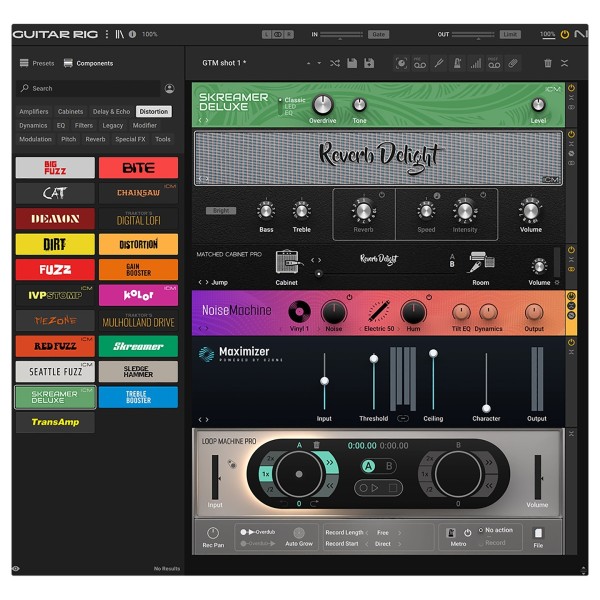The width and height of the screenshot is (600, 600).
Task: Click the previous Record Start arrow
Action: click(367, 544)
